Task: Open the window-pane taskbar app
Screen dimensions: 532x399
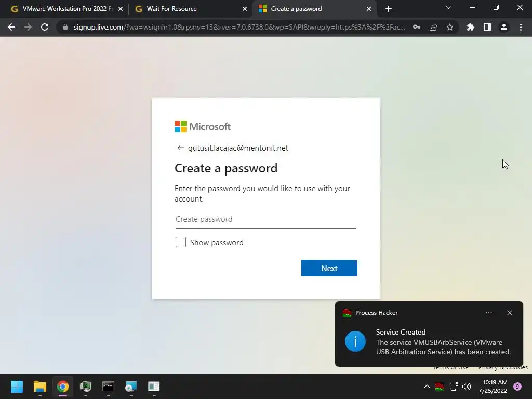Action: coord(154,387)
